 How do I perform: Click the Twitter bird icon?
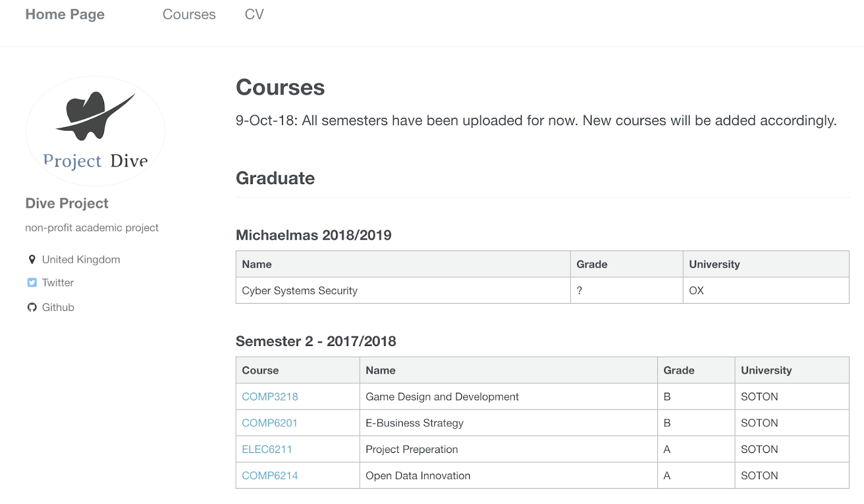tap(32, 283)
